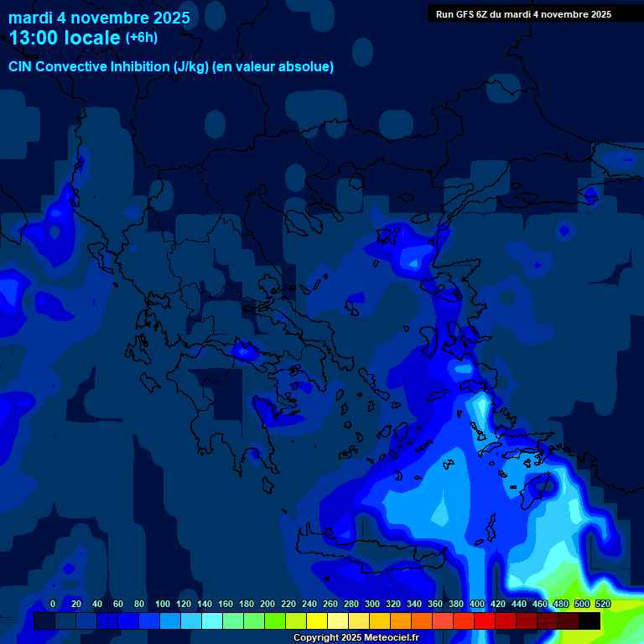Viewport: 644px width, 644px height.
Task: Click the darkest navy 0 legend swatch
Action: coord(44,621)
